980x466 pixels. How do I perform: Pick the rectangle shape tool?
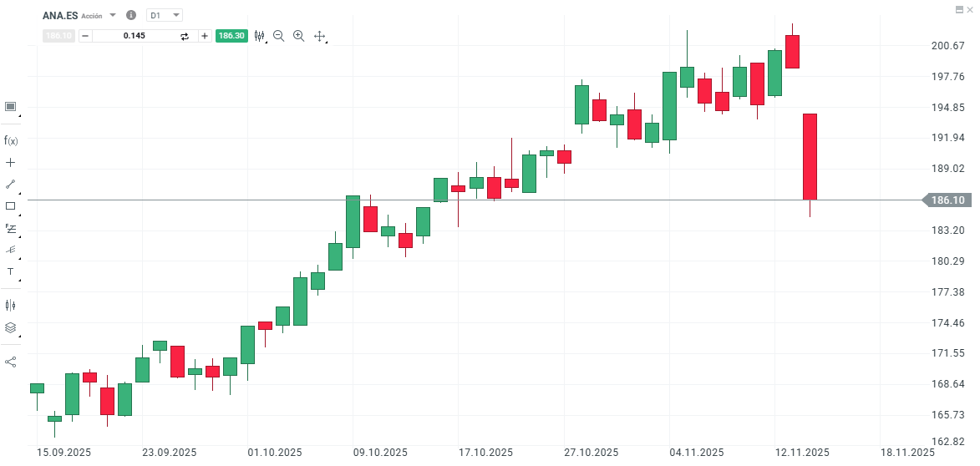[11, 205]
